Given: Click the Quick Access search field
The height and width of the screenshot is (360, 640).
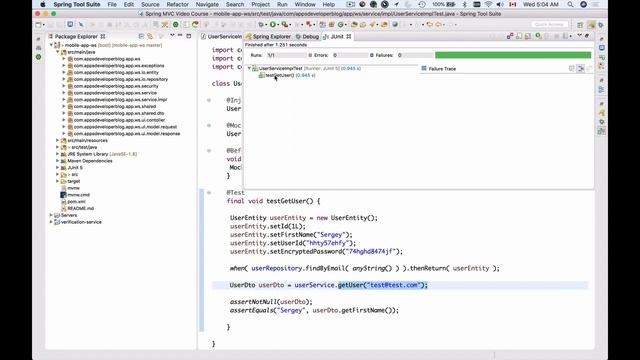Looking at the screenshot, I should coord(550,24).
